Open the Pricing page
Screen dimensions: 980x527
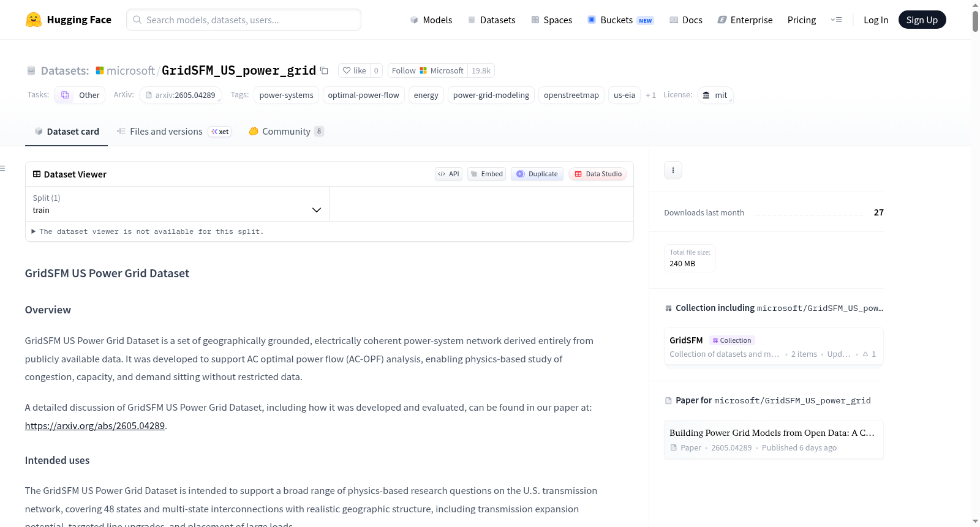[x=802, y=20]
